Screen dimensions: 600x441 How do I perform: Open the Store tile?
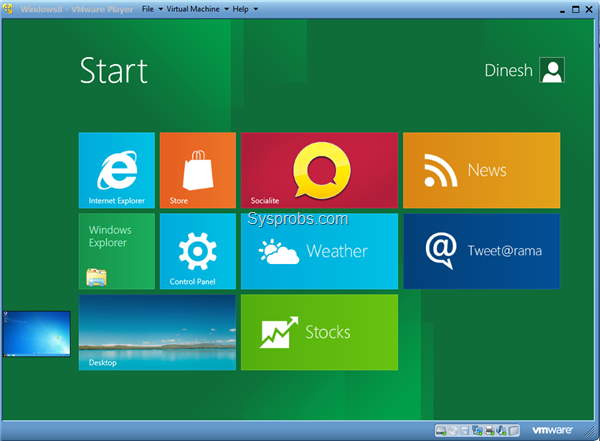click(x=198, y=170)
